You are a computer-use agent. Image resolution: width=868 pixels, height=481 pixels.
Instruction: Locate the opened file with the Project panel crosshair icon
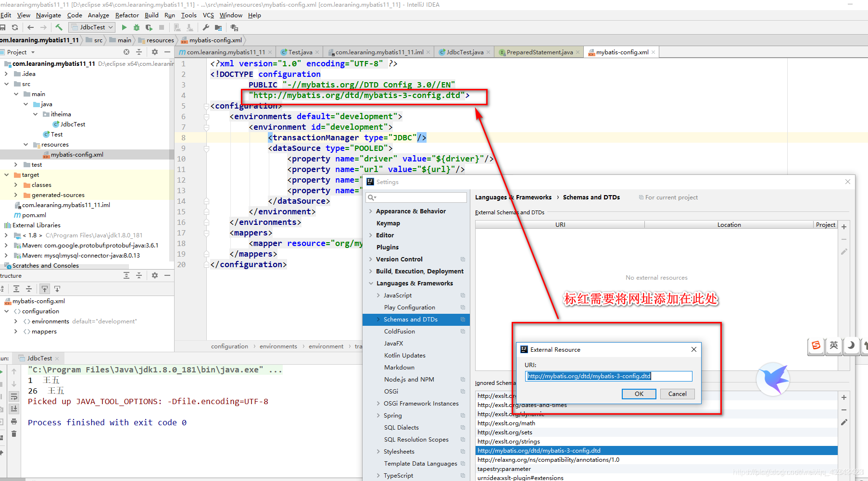(126, 52)
